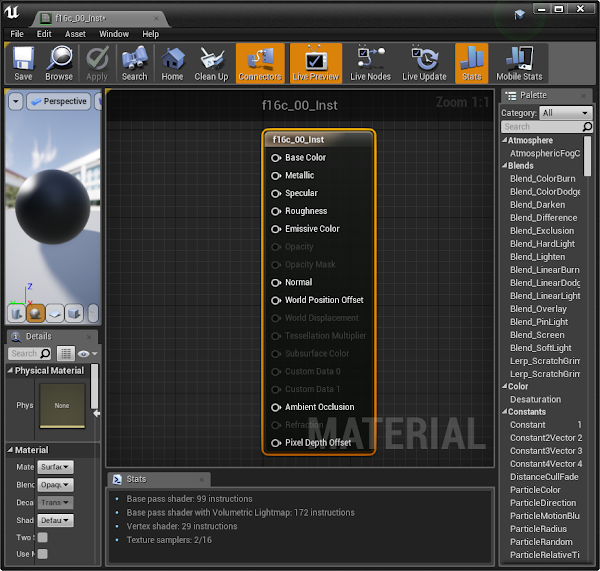Browse to asset in Content Browser

point(59,63)
